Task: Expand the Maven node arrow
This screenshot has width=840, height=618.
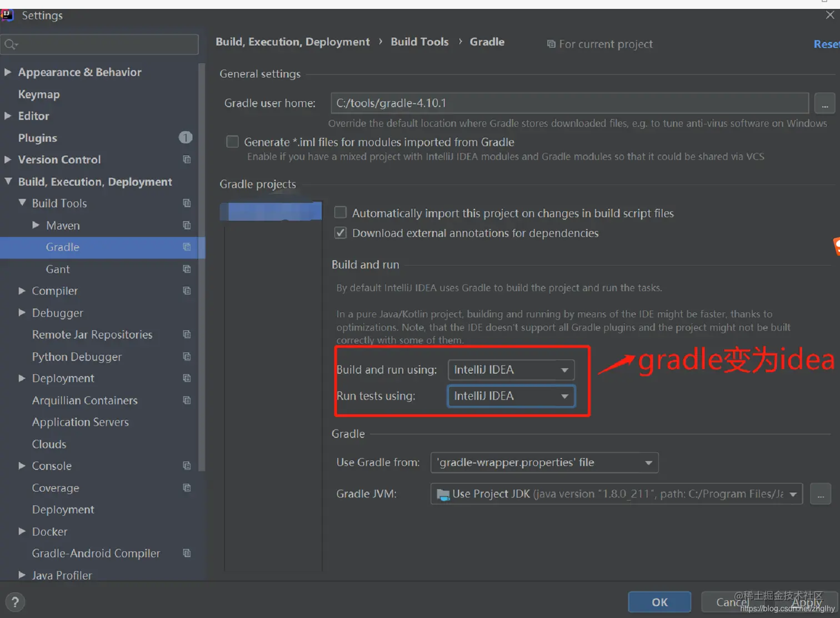Action: 36,225
